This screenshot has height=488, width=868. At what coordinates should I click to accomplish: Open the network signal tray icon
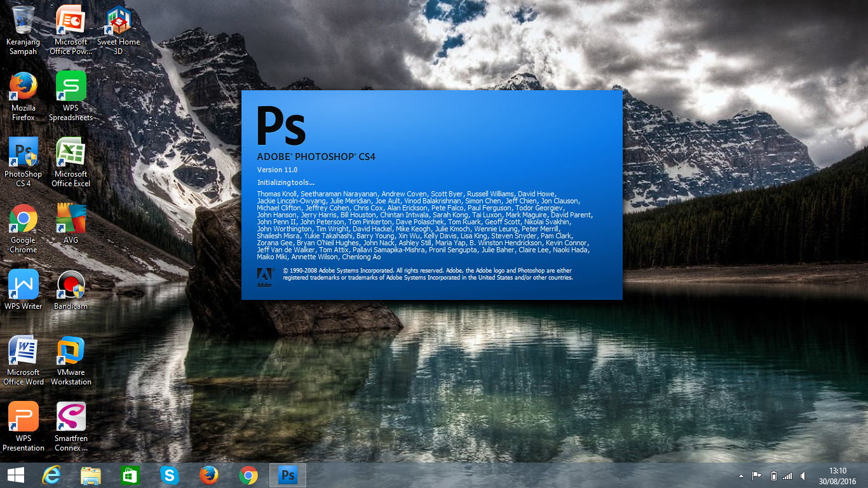[x=787, y=476]
